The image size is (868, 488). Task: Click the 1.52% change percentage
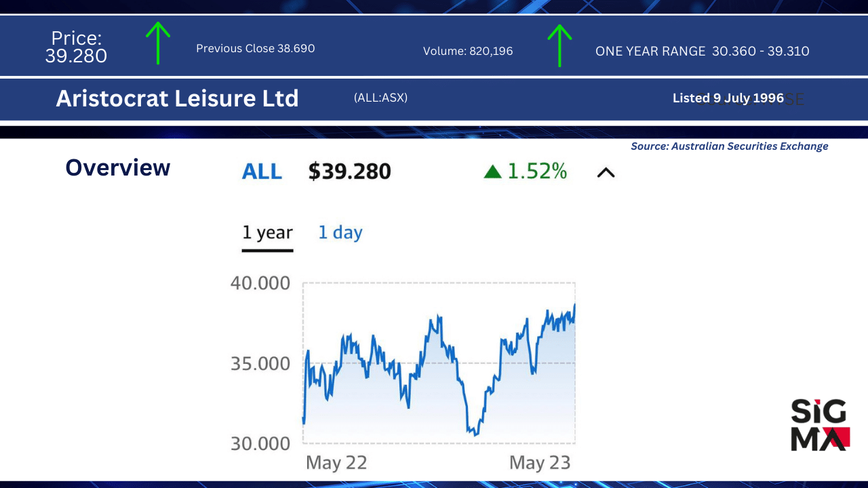point(537,171)
